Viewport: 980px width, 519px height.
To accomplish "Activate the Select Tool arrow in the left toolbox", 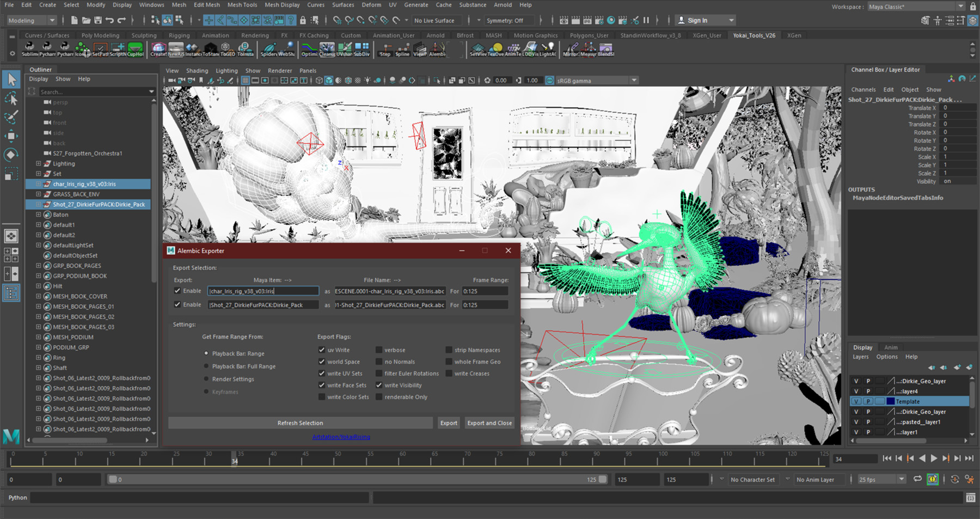I will [x=11, y=80].
